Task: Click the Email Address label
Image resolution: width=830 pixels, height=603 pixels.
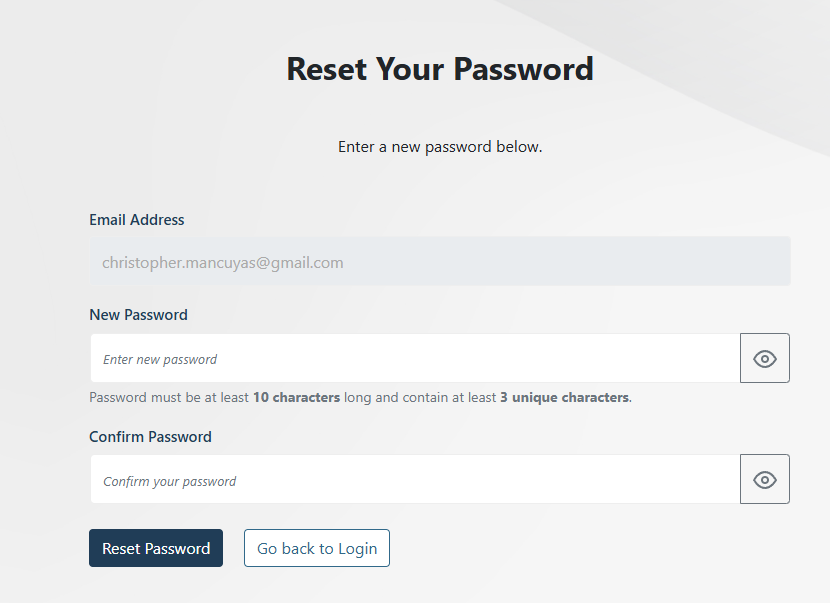Action: 137,220
